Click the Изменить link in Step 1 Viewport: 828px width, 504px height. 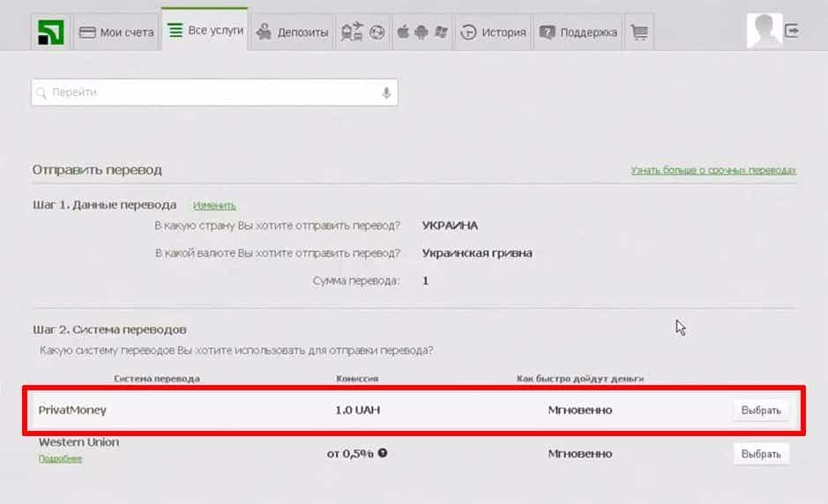[x=214, y=205]
